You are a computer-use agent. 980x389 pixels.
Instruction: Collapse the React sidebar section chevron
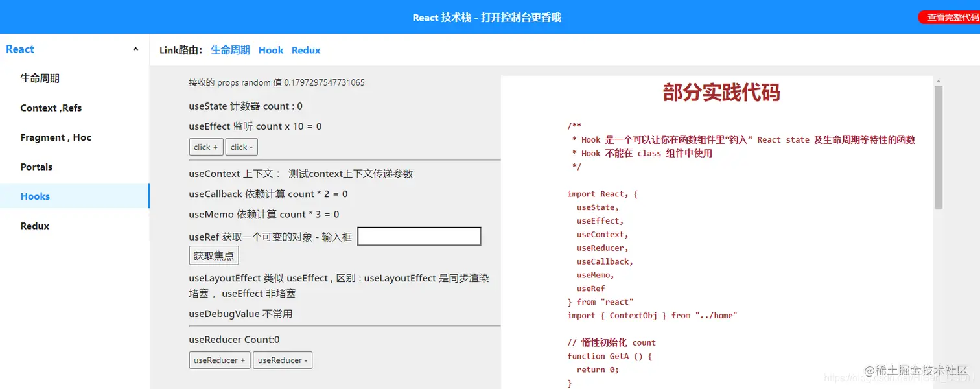(x=135, y=48)
